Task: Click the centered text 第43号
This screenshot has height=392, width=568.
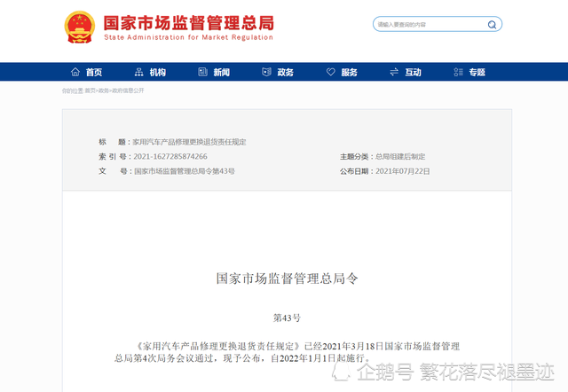Action: pyautogui.click(x=287, y=318)
